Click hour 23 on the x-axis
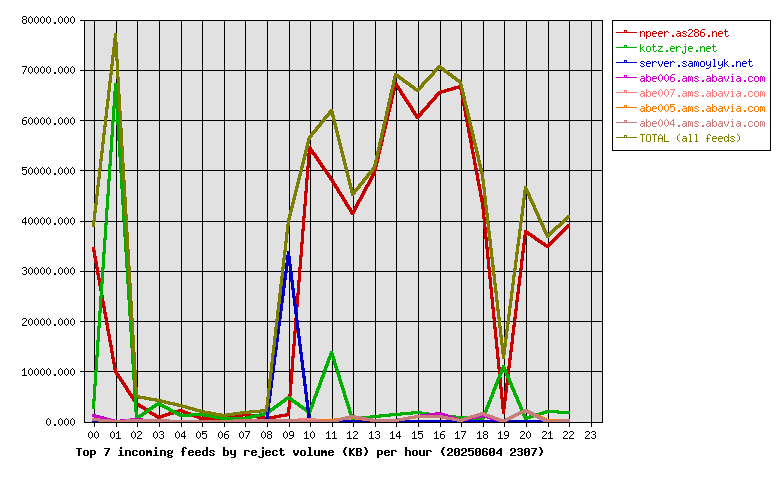The image size is (780, 480). (590, 435)
